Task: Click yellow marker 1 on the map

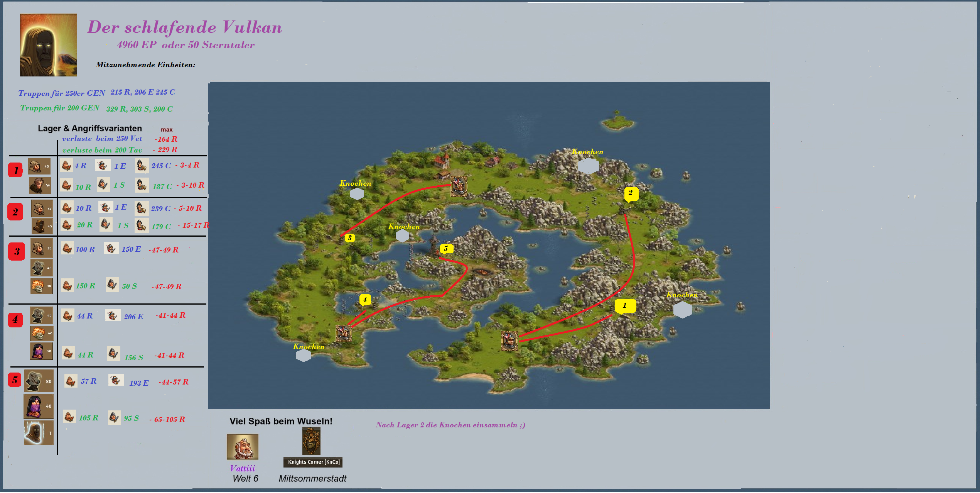Action: click(x=625, y=305)
